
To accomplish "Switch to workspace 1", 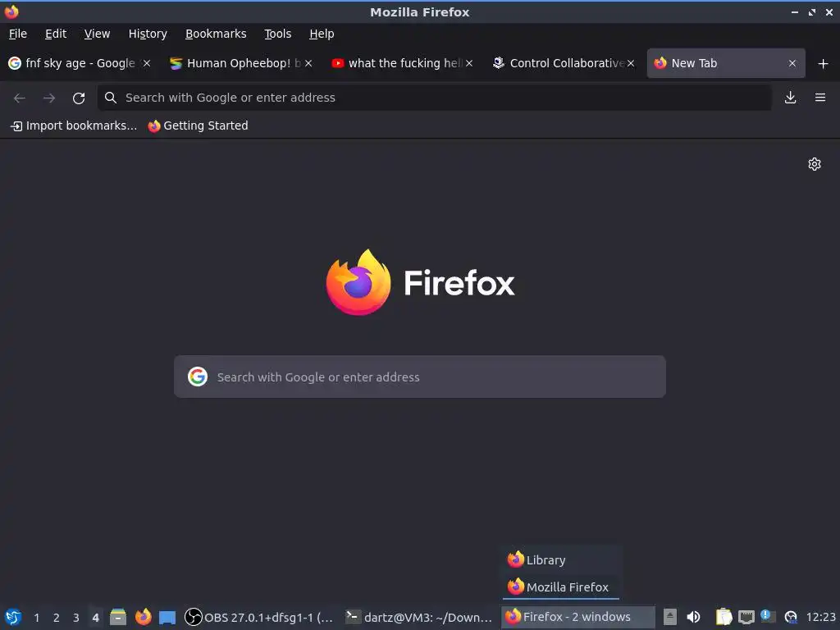I will point(36,618).
